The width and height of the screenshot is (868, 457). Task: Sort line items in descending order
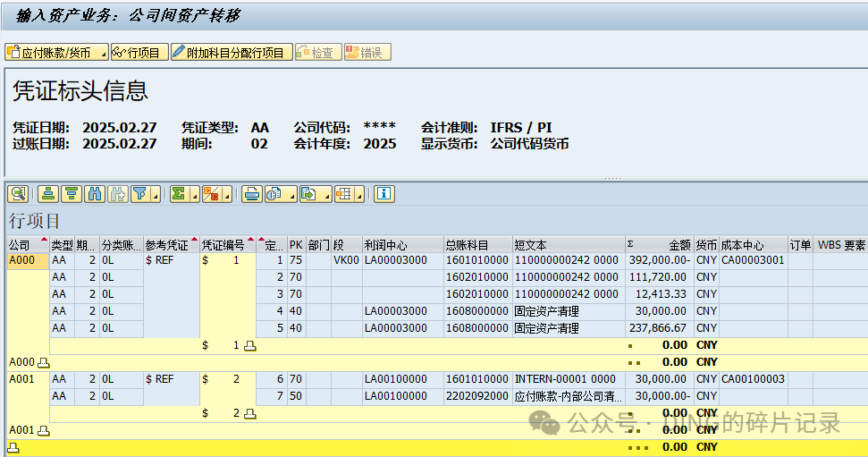(x=72, y=194)
